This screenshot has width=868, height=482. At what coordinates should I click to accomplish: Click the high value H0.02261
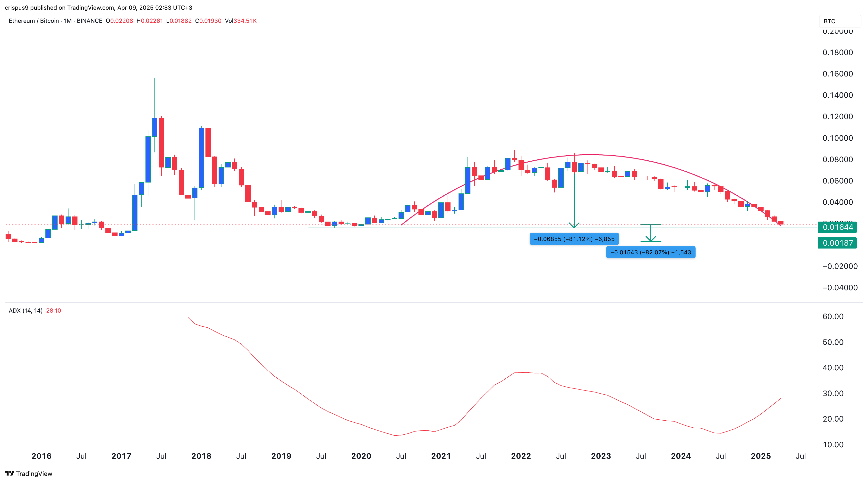click(x=150, y=21)
